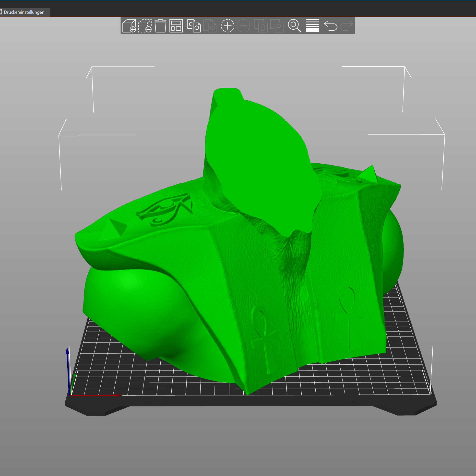Click the Redo arrow icon
Image resolution: width=476 pixels, height=476 pixels.
[346, 26]
